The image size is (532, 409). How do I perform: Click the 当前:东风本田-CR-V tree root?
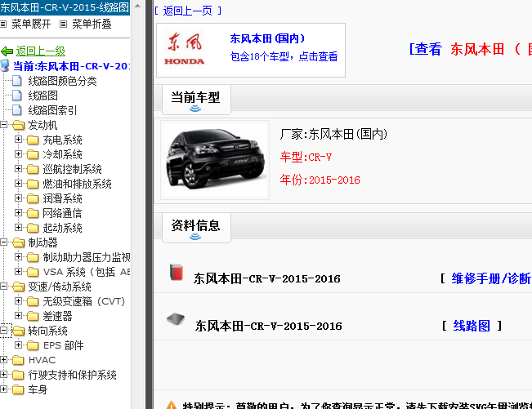[71, 66]
